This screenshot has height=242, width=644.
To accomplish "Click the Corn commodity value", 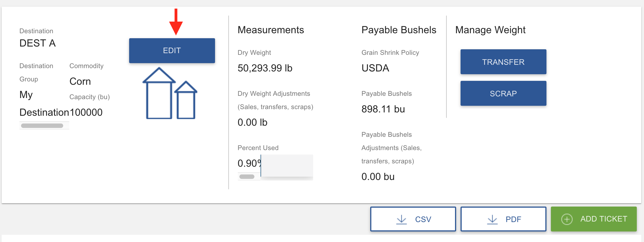I will click(x=80, y=81).
